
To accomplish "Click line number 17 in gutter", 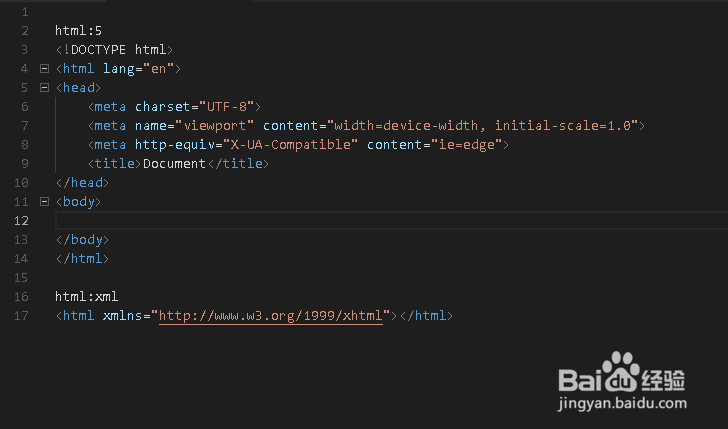I will coord(21,316).
